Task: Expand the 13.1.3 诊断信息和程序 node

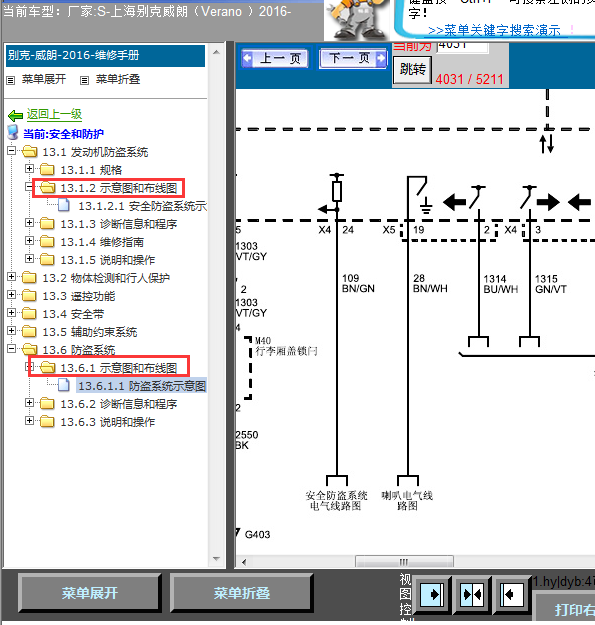Action: pyautogui.click(x=29, y=222)
